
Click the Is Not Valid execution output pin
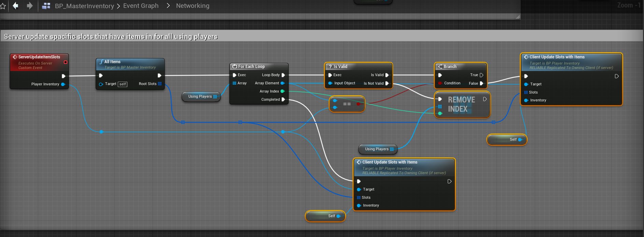(387, 83)
